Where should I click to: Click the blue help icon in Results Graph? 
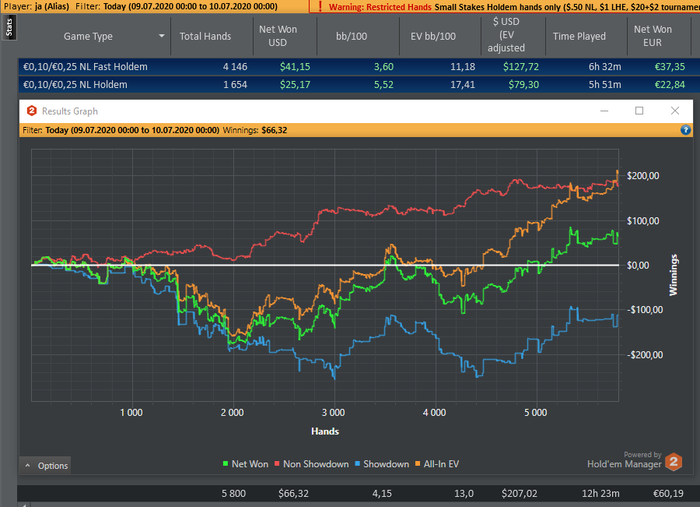(685, 130)
